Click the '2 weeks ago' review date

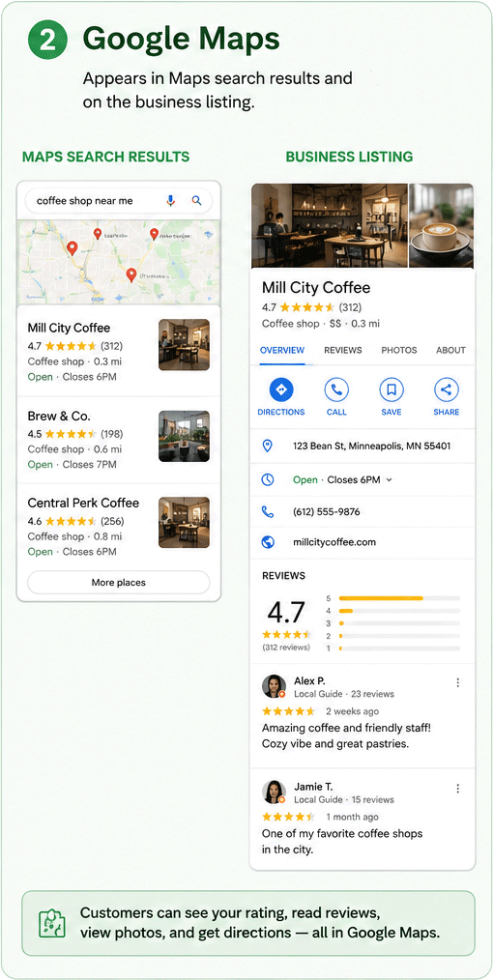pos(353,711)
